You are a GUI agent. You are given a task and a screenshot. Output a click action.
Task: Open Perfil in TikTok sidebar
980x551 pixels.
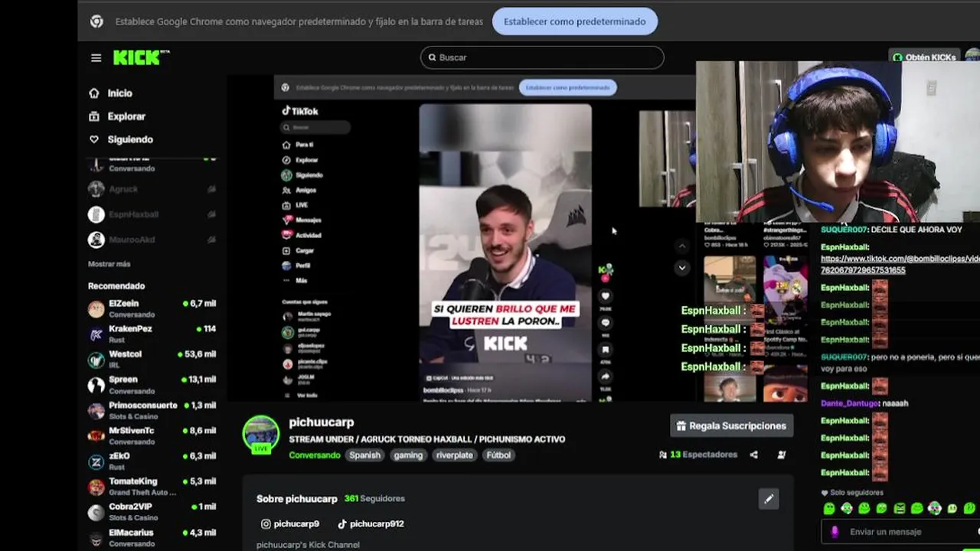click(297, 266)
